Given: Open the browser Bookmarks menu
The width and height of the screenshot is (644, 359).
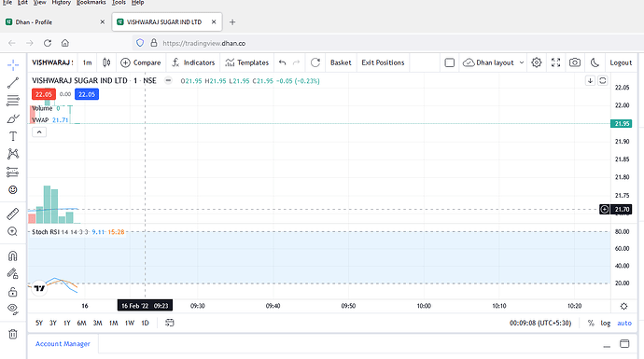Looking at the screenshot, I should pos(91,3).
